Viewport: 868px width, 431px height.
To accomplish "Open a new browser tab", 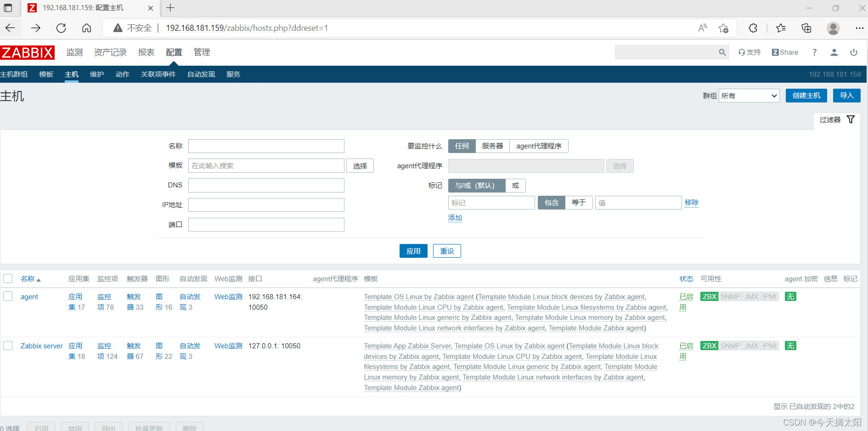I will coord(170,8).
